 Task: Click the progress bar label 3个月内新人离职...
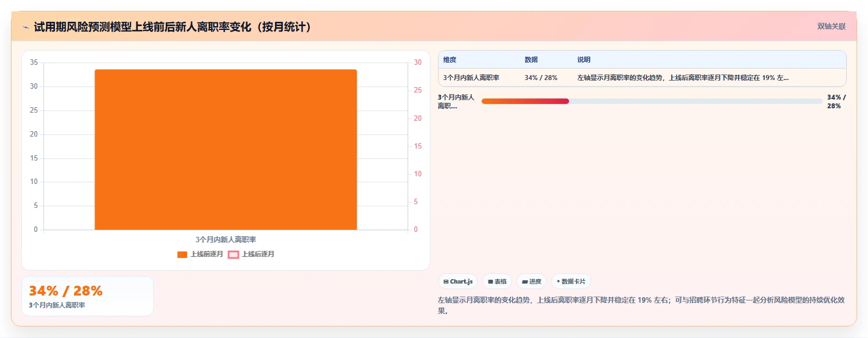456,102
